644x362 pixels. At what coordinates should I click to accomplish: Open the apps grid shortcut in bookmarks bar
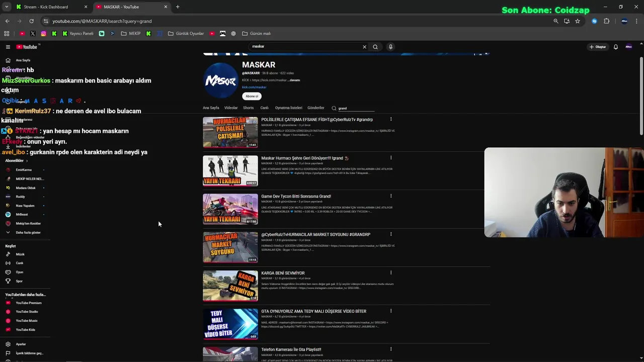[7, 34]
